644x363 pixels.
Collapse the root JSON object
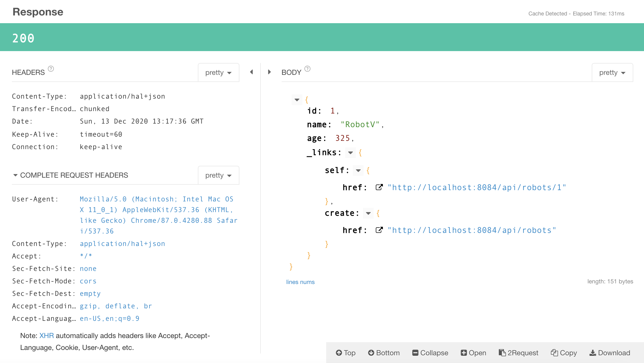click(x=297, y=100)
